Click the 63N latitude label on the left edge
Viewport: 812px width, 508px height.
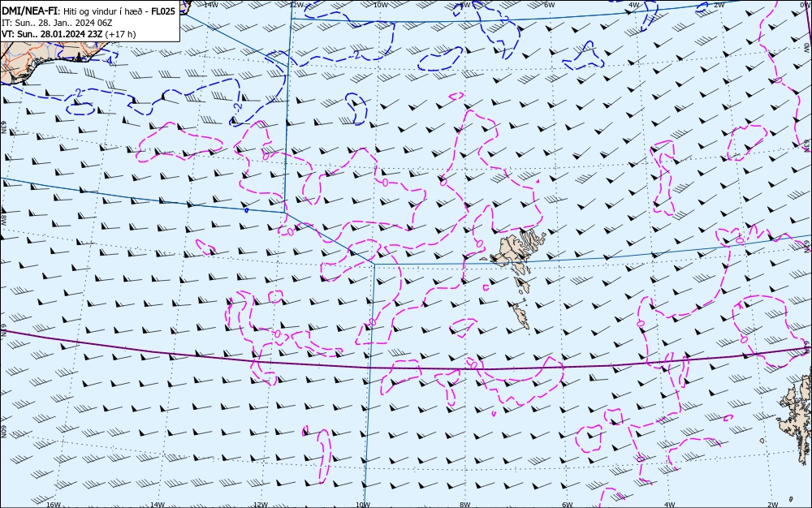pyautogui.click(x=3, y=127)
